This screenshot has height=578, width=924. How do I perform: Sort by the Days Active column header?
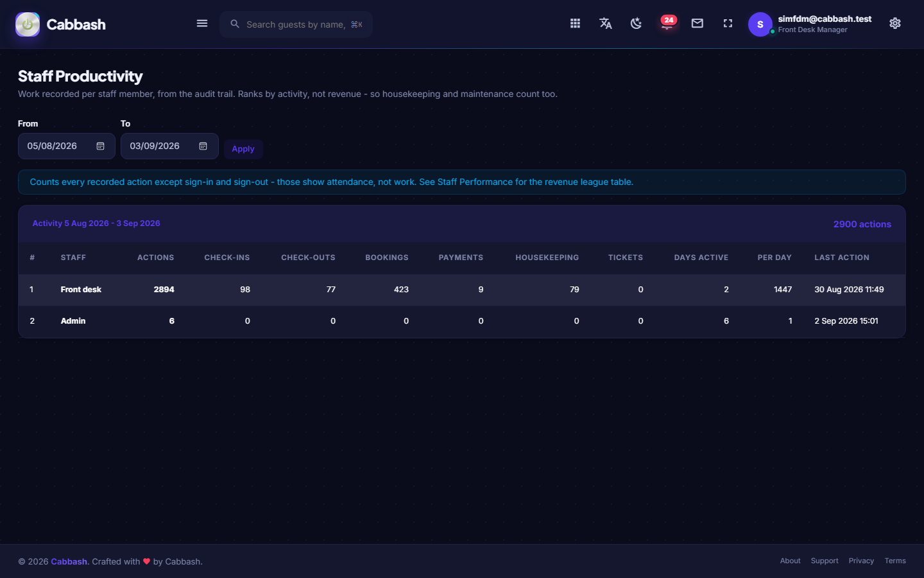pos(701,258)
